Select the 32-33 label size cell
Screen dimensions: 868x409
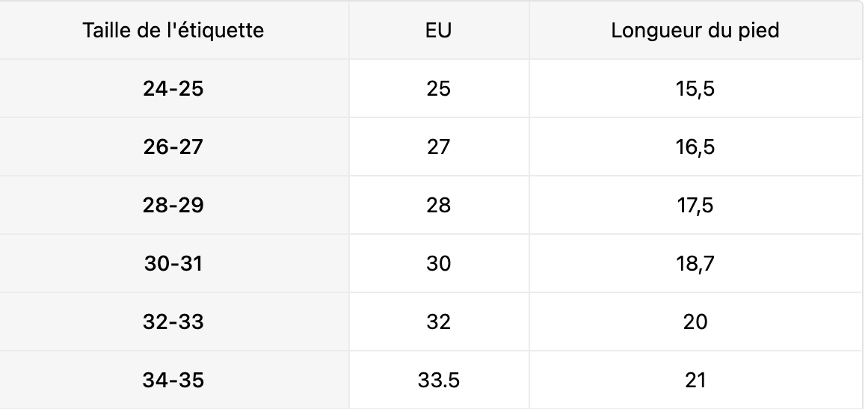point(173,322)
